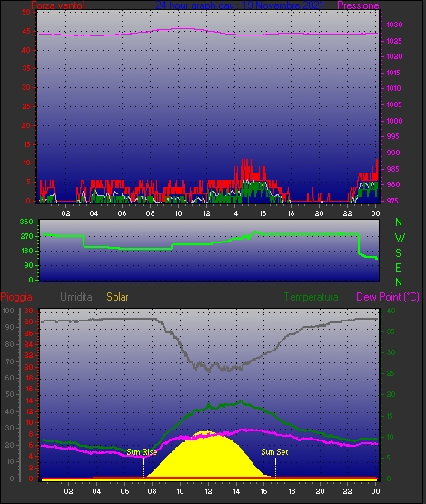Viewport: 426px width, 504px height.
Task: Click the 24 hour graph day title
Action: click(x=240, y=5)
